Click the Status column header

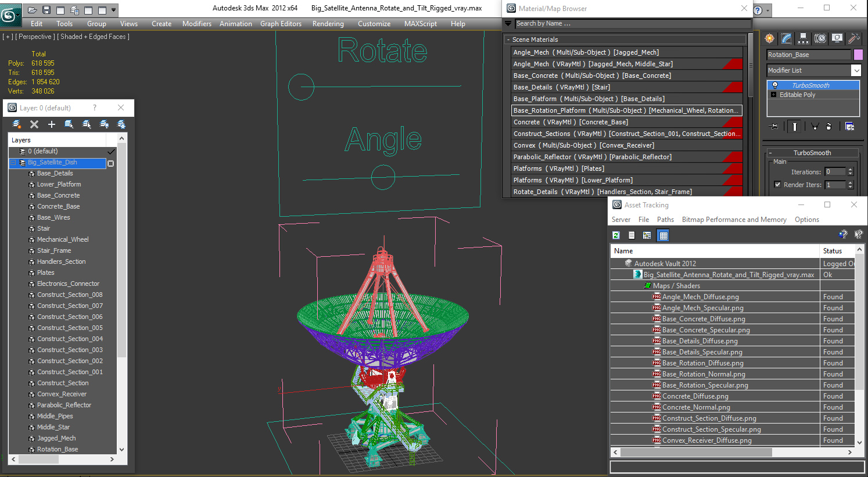click(x=837, y=251)
